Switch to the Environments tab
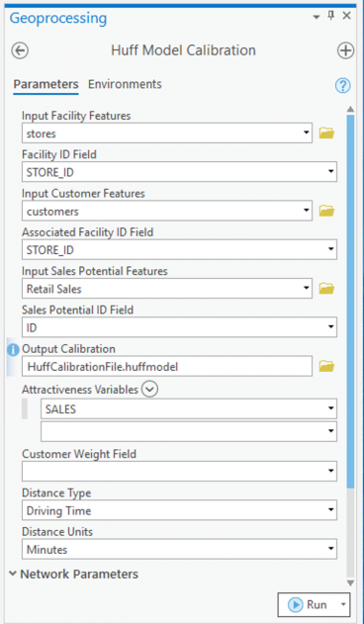 pos(125,84)
